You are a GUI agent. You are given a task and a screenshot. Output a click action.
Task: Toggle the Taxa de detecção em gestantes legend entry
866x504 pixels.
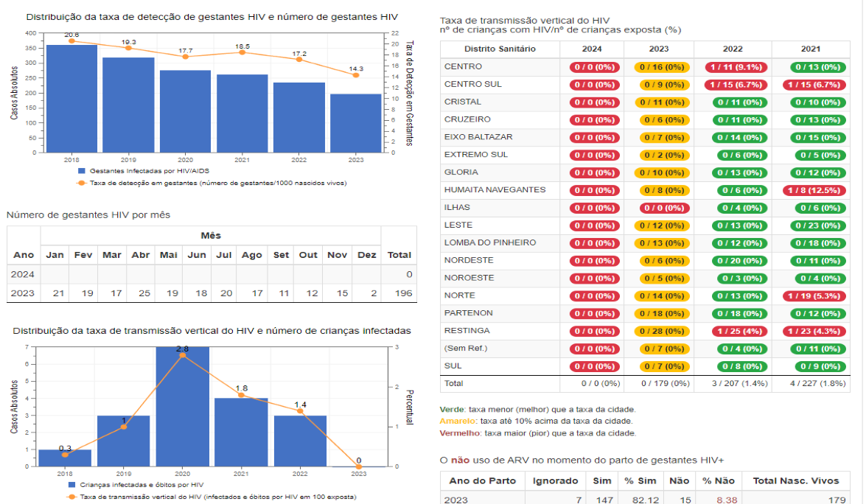[x=212, y=183]
